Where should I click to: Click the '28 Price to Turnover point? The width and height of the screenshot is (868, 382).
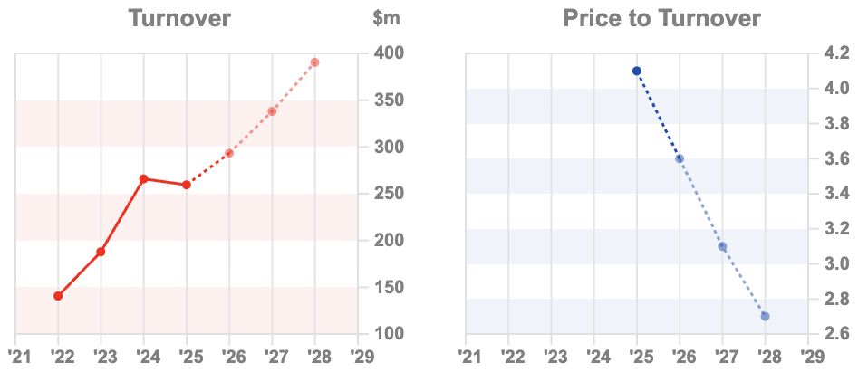(765, 316)
